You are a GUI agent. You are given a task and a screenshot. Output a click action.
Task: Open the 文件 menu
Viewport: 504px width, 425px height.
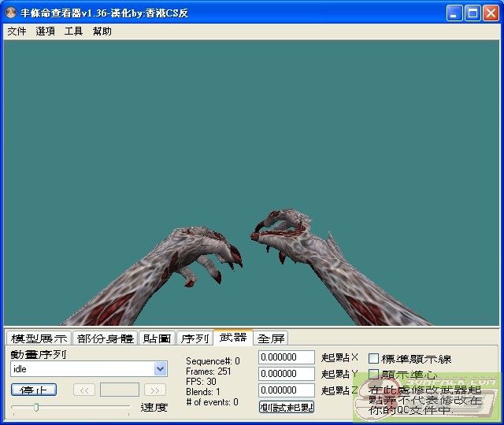coord(17,31)
